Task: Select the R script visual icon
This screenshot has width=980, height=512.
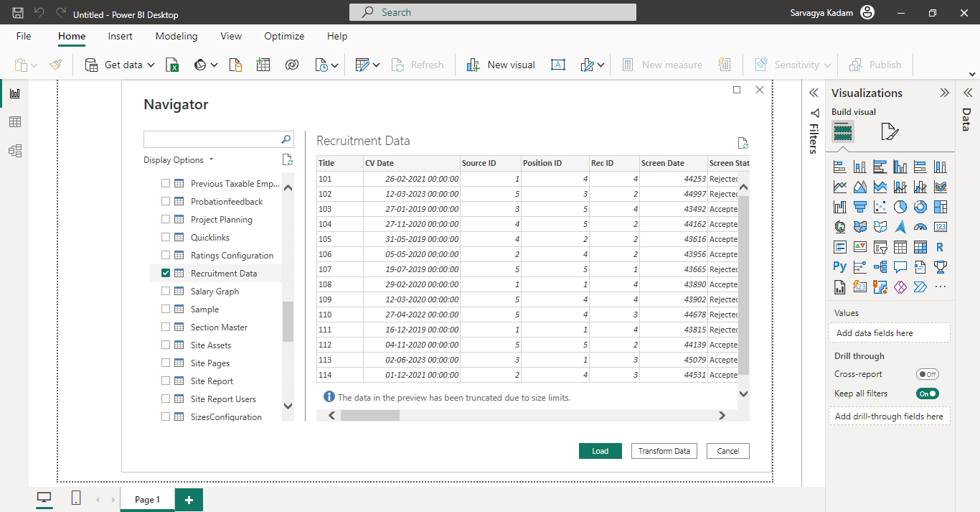Action: [940, 248]
